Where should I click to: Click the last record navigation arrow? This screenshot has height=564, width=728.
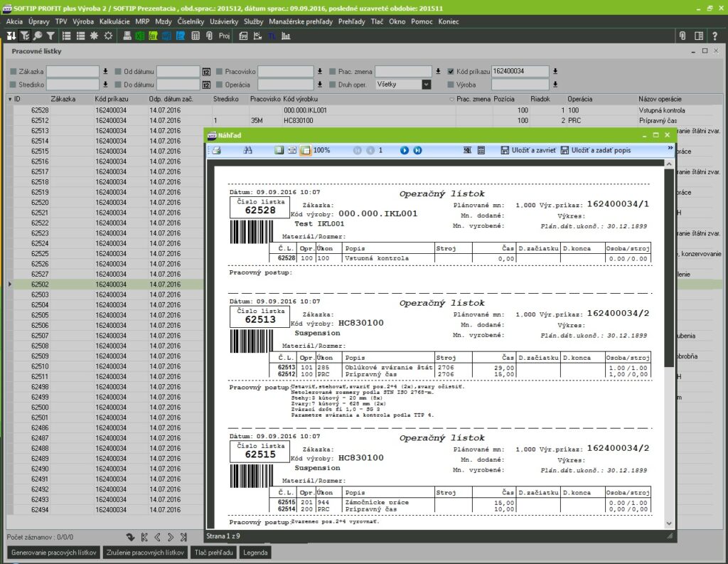click(183, 537)
